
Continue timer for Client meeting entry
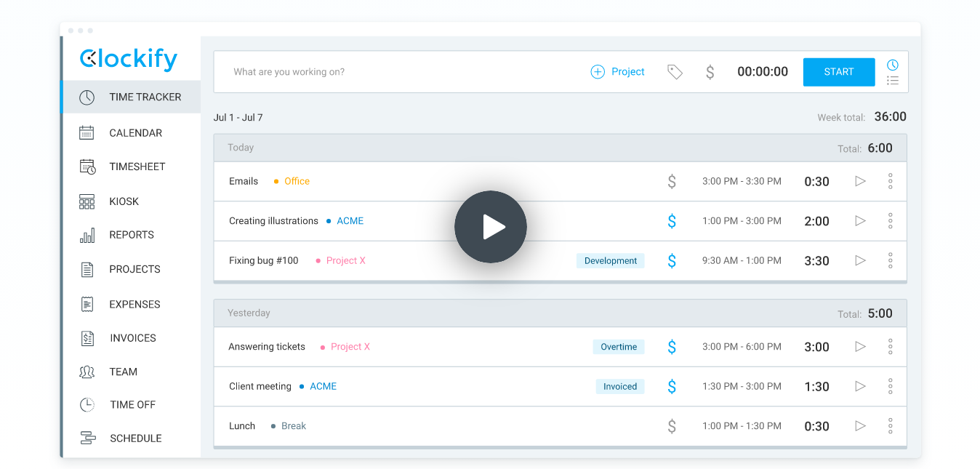pyautogui.click(x=861, y=387)
